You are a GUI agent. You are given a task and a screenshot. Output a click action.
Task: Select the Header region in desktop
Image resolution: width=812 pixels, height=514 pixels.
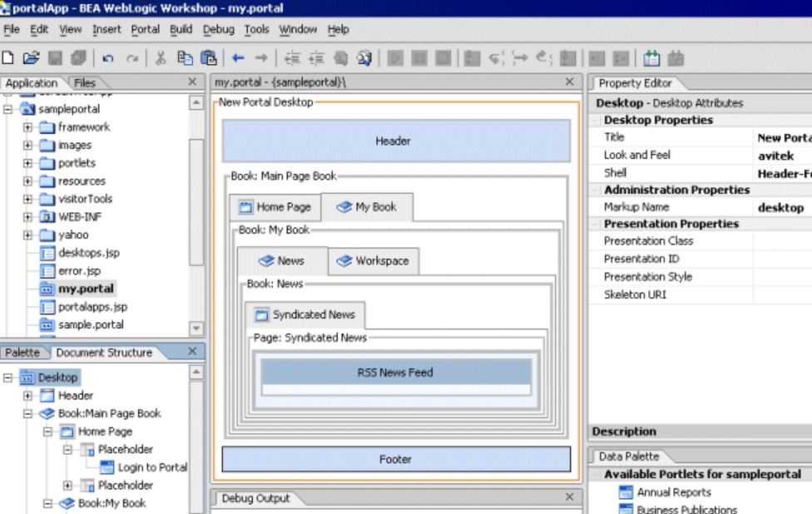pyautogui.click(x=396, y=141)
